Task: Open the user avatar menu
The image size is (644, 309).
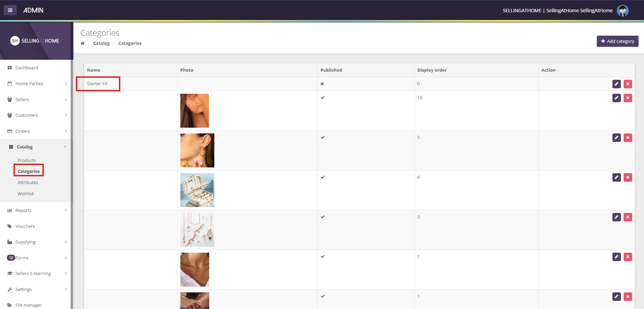Action: (623, 11)
